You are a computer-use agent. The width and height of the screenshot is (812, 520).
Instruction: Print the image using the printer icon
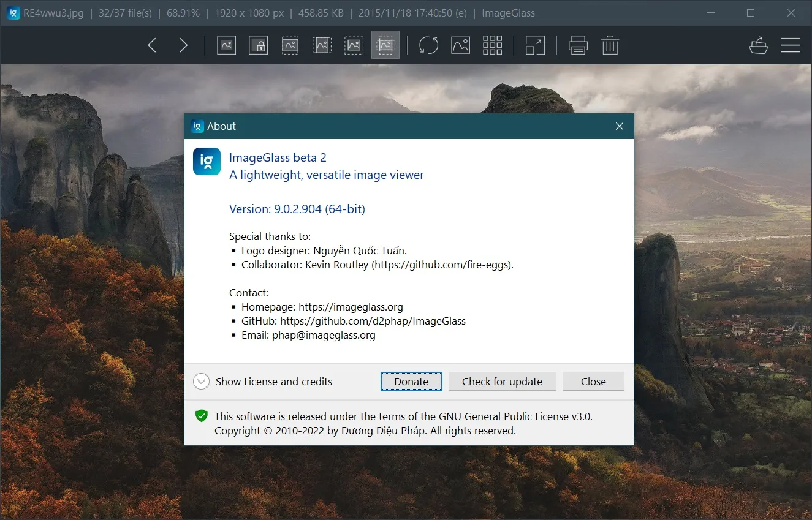[578, 45]
